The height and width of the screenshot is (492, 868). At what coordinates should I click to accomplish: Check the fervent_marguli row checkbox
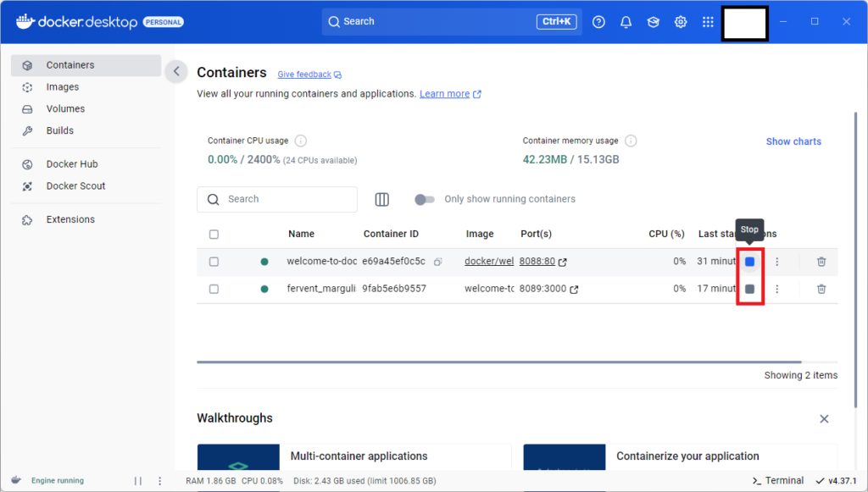[214, 289]
